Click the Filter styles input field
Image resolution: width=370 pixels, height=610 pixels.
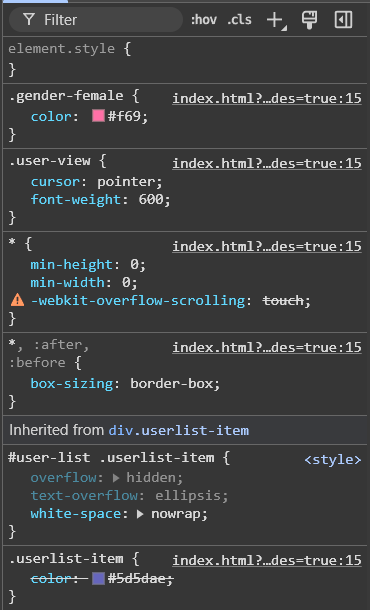[96, 20]
